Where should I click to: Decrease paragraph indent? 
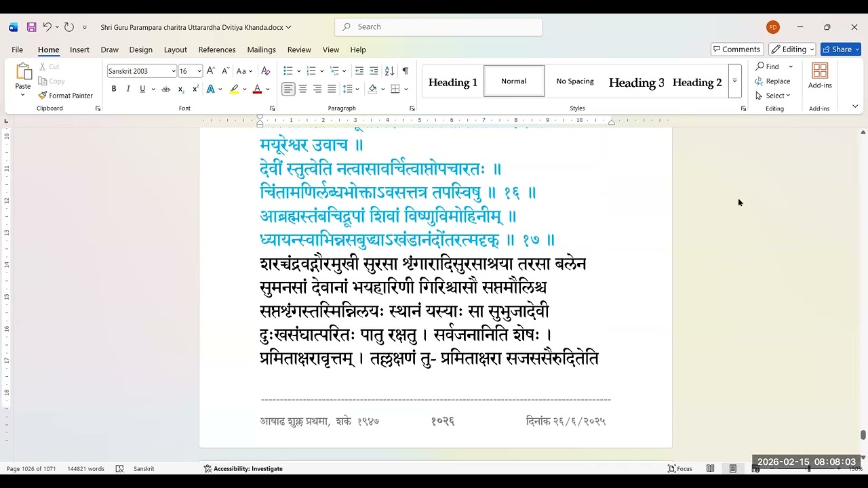pyautogui.click(x=359, y=71)
